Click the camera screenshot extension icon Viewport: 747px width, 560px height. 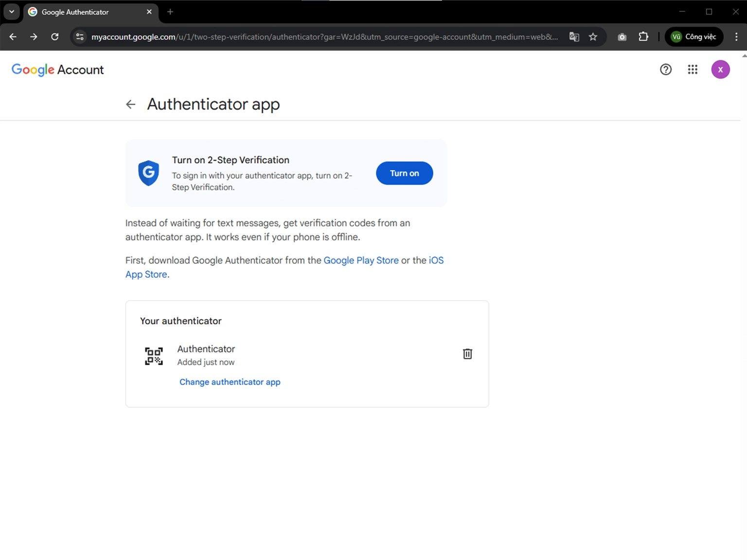[622, 37]
